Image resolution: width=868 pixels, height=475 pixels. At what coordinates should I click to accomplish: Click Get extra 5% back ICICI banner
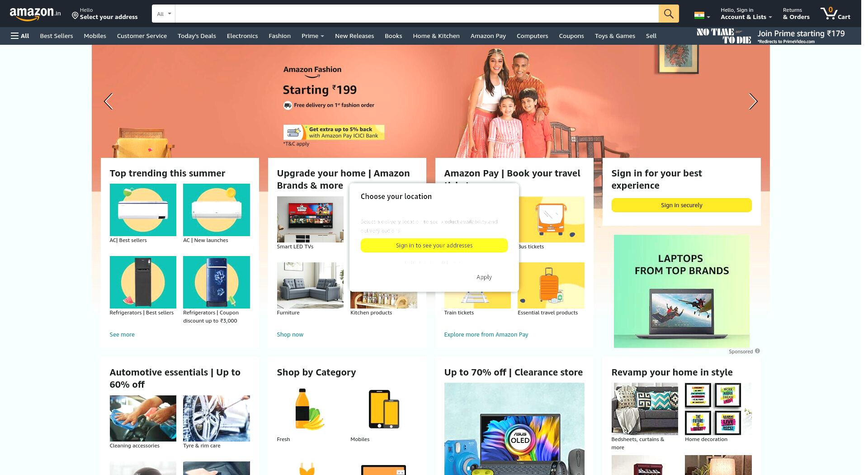point(334,132)
